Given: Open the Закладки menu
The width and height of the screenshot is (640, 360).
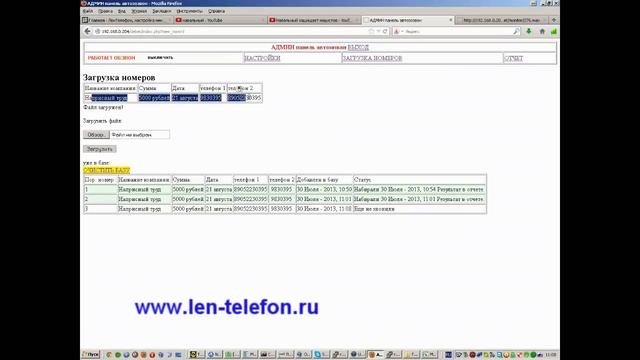Looking at the screenshot, I should [x=162, y=11].
